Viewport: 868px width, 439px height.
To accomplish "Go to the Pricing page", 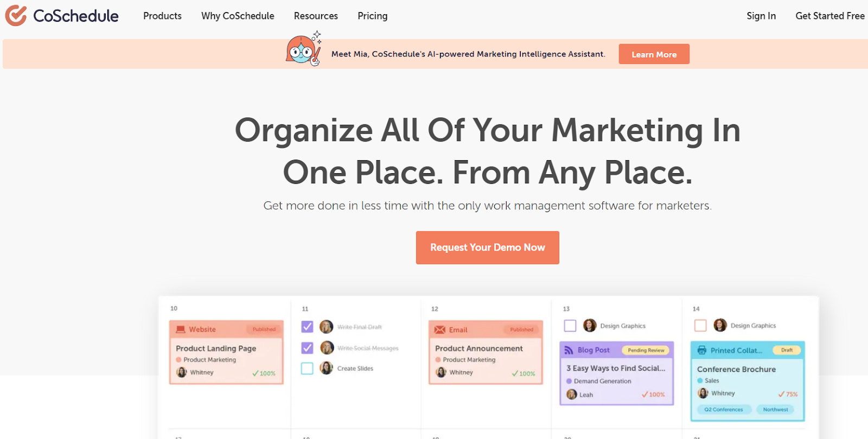I will (373, 16).
